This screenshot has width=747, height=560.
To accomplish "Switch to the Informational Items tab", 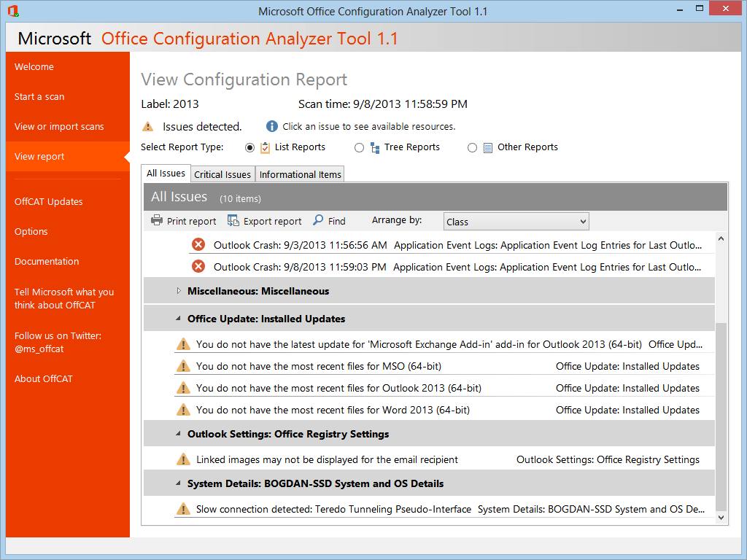I will (x=300, y=174).
